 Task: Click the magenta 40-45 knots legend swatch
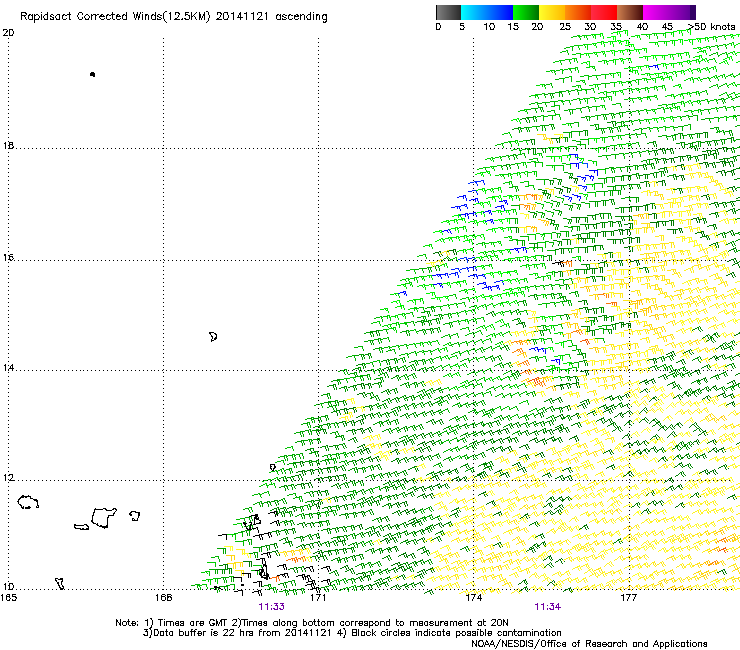click(656, 12)
